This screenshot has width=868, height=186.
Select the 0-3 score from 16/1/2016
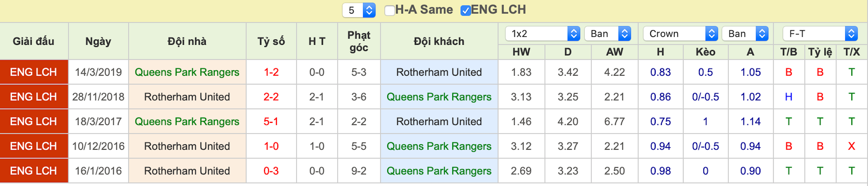(271, 171)
